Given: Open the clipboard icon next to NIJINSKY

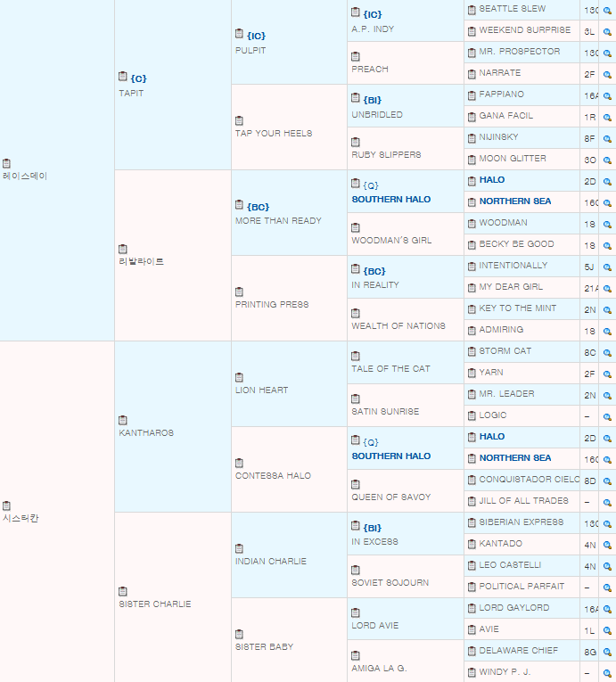Looking at the screenshot, I should tap(472, 138).
